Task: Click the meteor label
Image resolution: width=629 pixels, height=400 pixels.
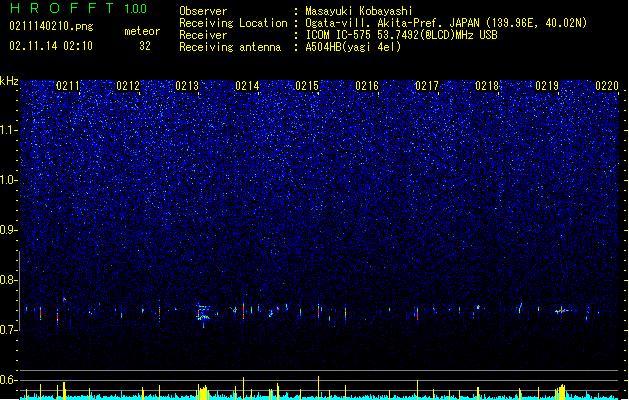Action: point(142,31)
